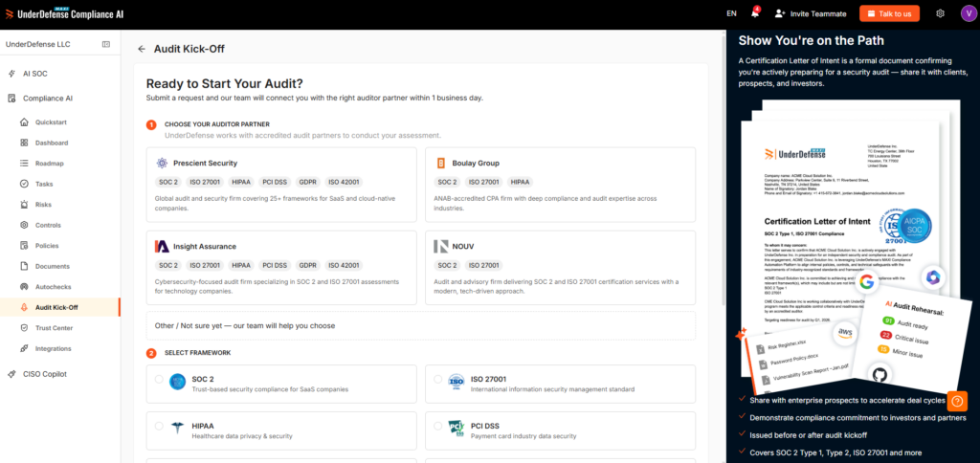980x463 pixels.
Task: Click the Compliance AI section icon
Action: coord(11,99)
